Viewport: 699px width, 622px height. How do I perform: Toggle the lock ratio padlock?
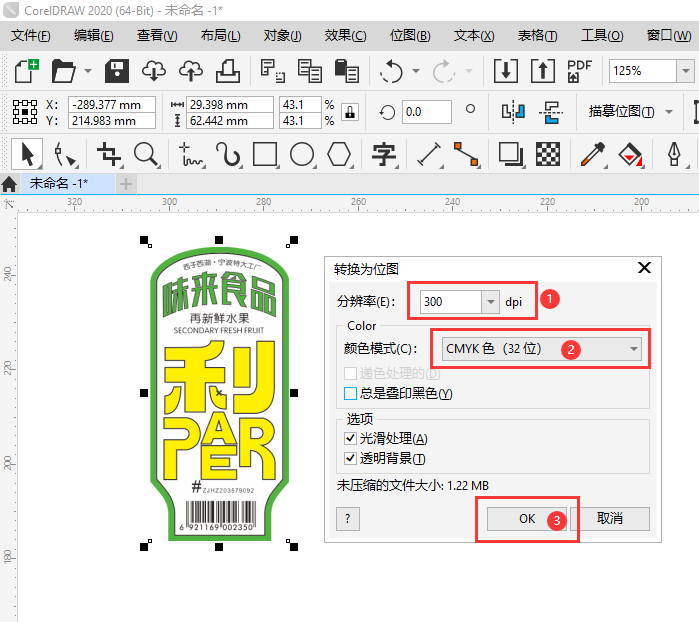350,112
